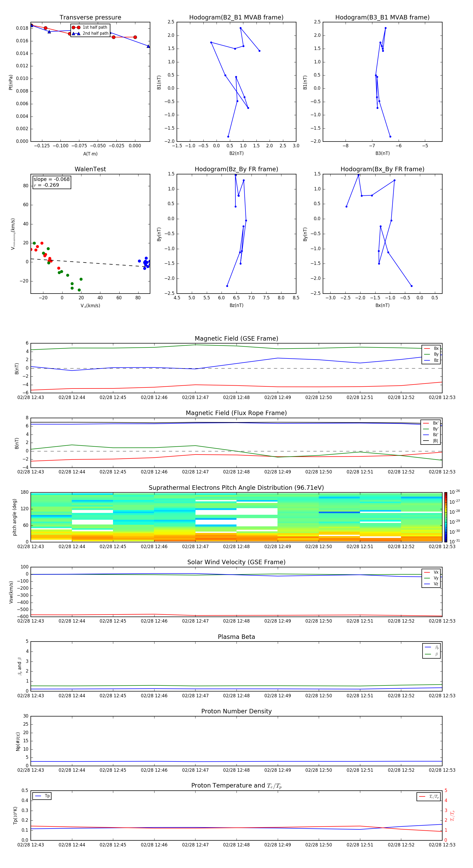Click the "Np(#/cc)" y-axis label

(18, 741)
